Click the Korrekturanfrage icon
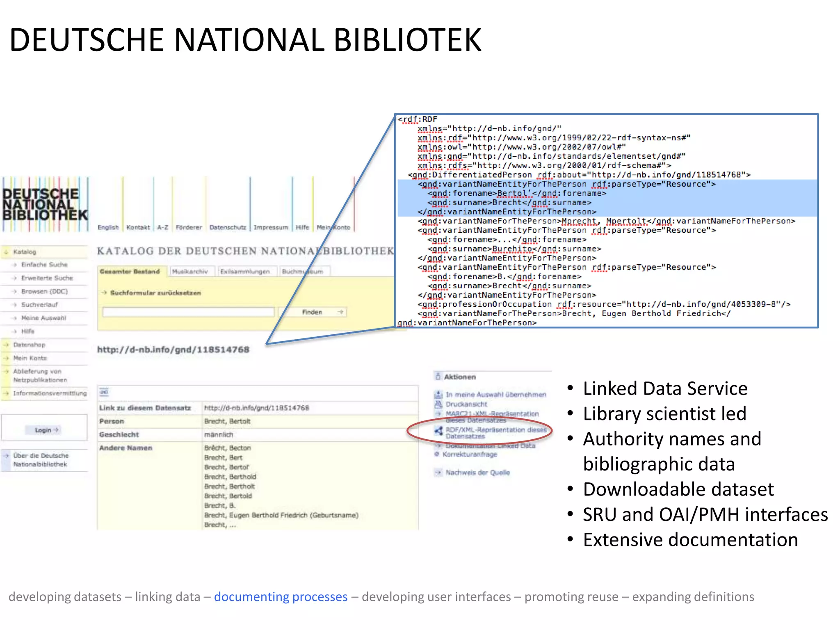The image size is (840, 630). point(437,454)
